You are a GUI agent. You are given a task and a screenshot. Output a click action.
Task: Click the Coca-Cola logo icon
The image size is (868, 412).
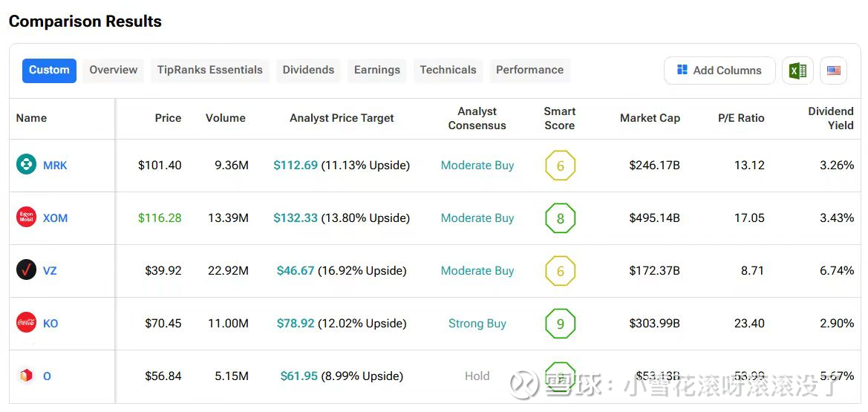point(26,323)
